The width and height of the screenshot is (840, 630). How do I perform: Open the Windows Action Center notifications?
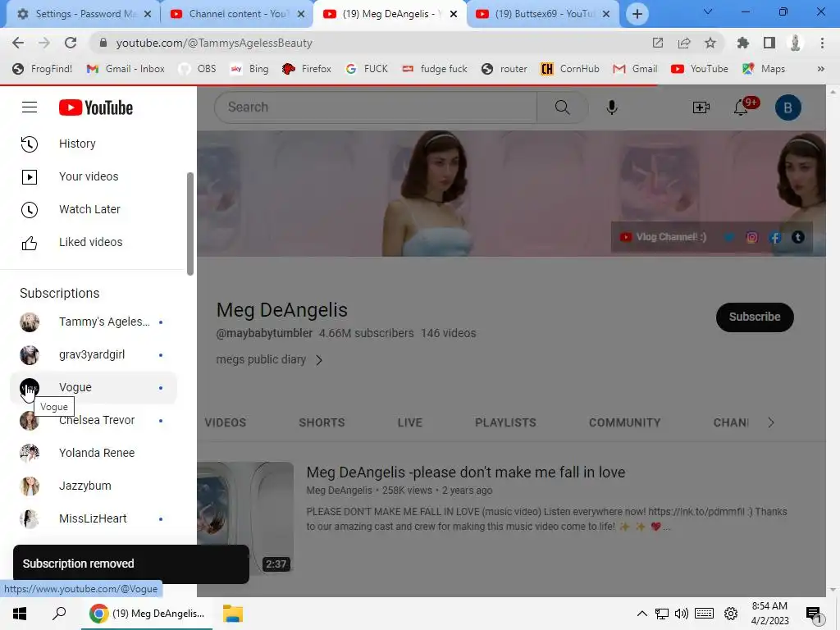click(x=815, y=614)
